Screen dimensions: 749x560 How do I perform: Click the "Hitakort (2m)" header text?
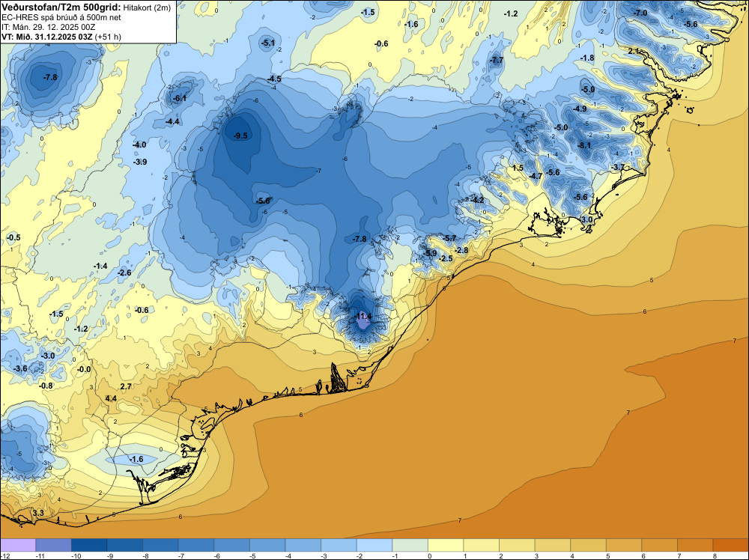pyautogui.click(x=147, y=7)
